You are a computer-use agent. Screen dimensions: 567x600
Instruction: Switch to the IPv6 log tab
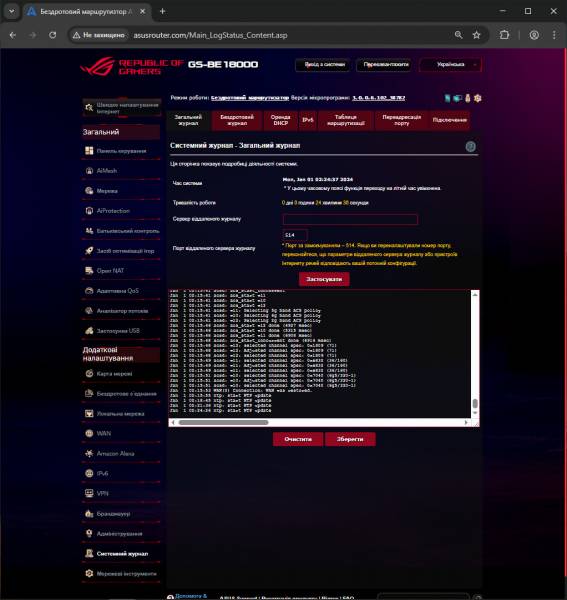(308, 120)
